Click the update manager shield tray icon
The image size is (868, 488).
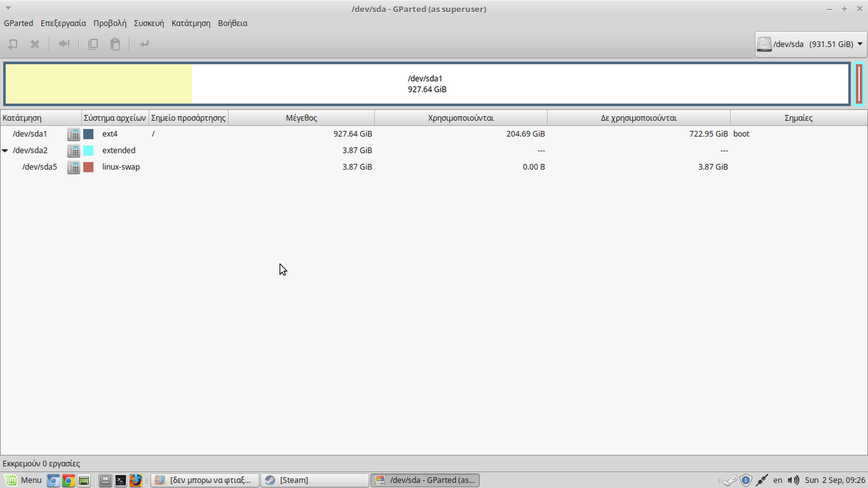pyautogui.click(x=746, y=481)
